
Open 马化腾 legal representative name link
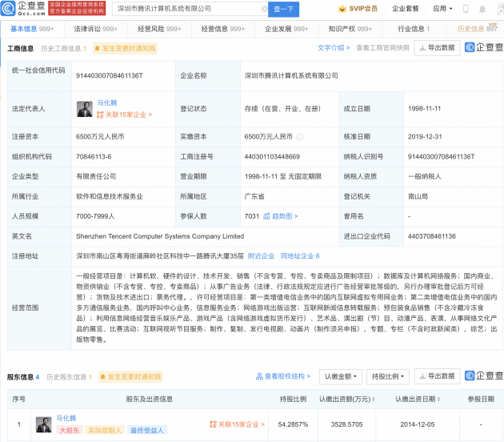coord(107,103)
